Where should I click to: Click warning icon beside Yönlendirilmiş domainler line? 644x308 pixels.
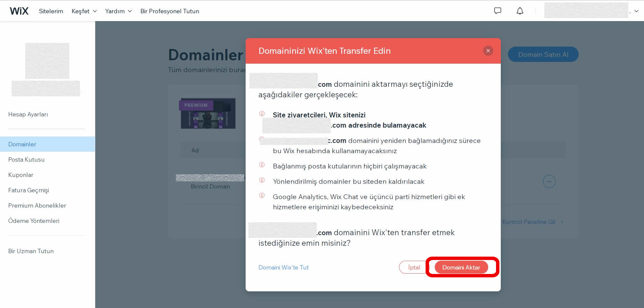tap(262, 180)
